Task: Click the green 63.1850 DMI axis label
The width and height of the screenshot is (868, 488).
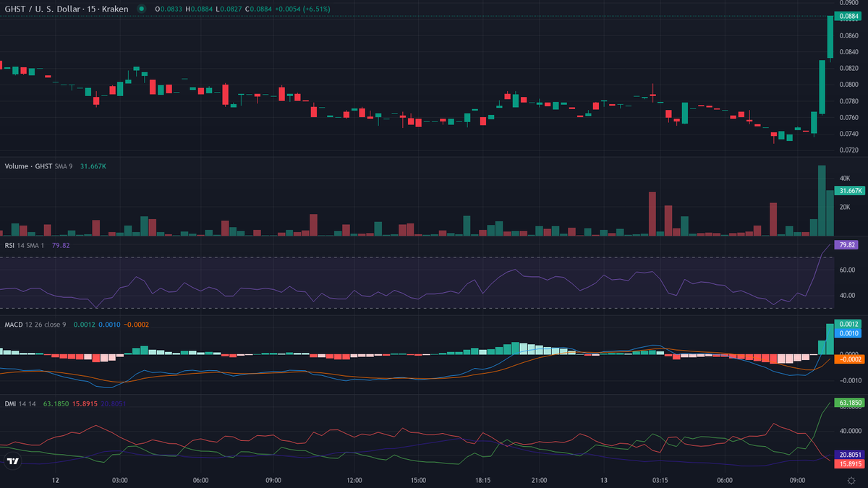Action: (850, 402)
